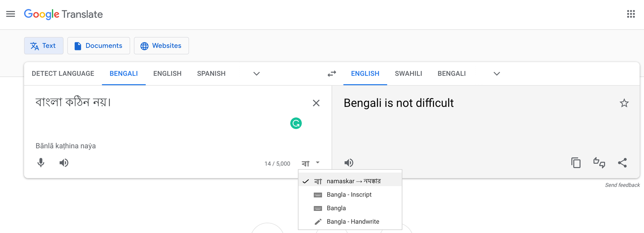Listen to the Bengali source text
Screen dimensions: 644x233
64,163
